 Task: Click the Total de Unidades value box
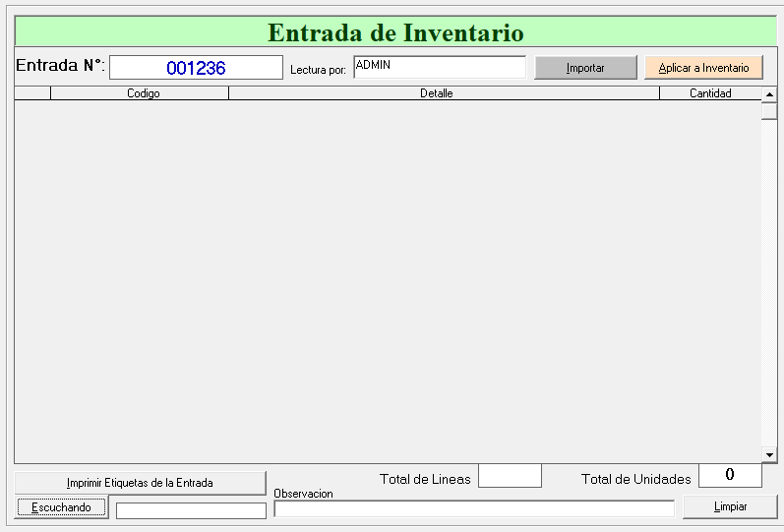[x=730, y=475]
